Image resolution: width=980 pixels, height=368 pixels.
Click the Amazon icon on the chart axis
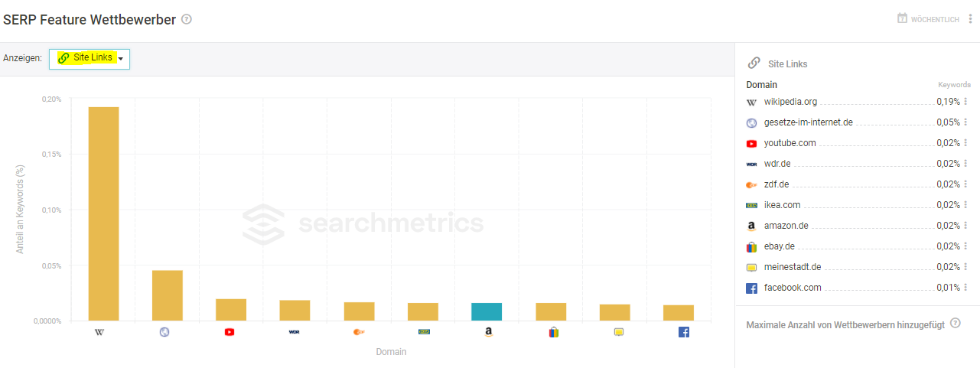[x=488, y=332]
